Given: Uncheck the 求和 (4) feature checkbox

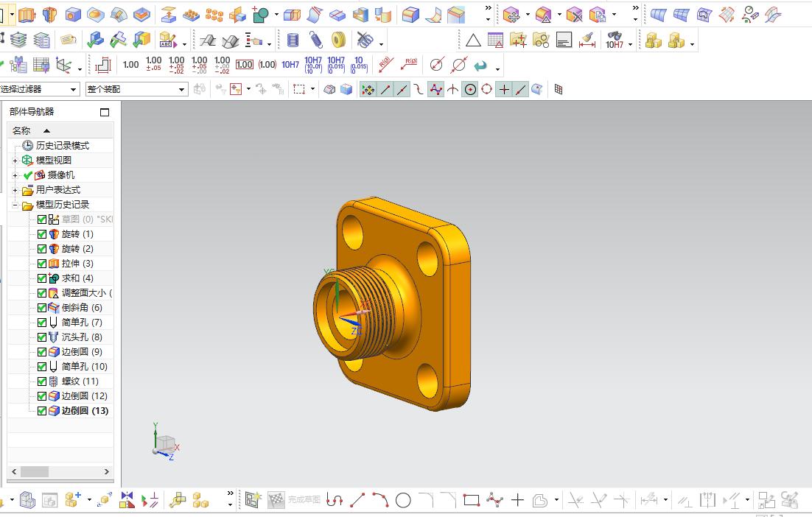Looking at the screenshot, I should (x=42, y=278).
